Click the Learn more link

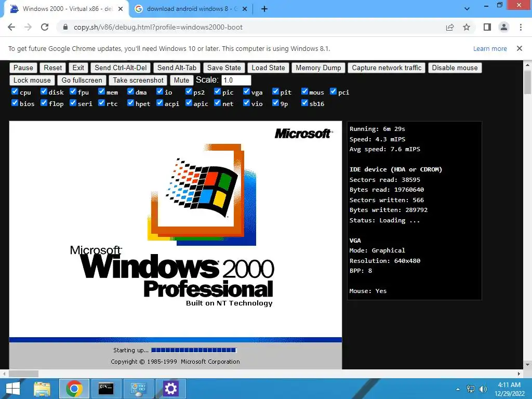coord(490,48)
